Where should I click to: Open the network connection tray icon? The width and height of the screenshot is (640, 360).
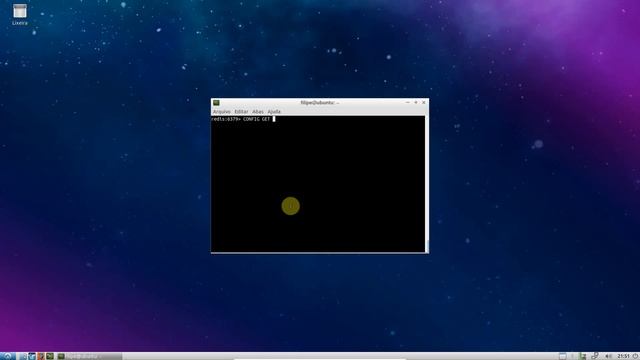pyautogui.click(x=595, y=356)
